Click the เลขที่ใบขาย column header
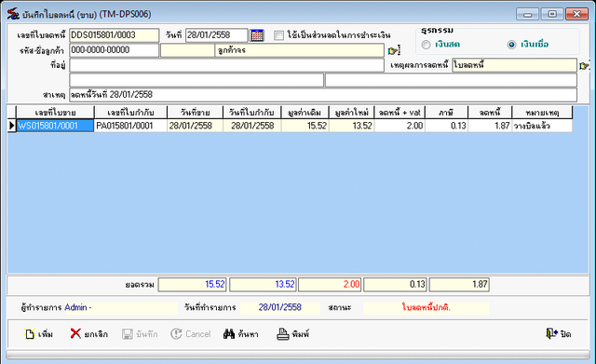This screenshot has width=596, height=364. point(55,113)
